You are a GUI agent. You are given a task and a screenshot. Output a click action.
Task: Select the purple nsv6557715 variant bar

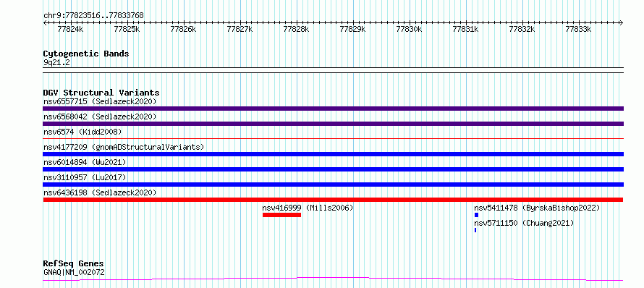(333, 109)
